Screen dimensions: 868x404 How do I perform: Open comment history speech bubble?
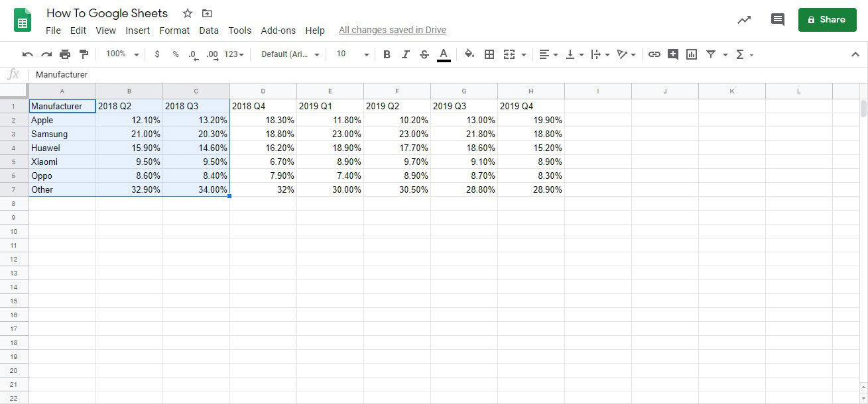[x=778, y=20]
